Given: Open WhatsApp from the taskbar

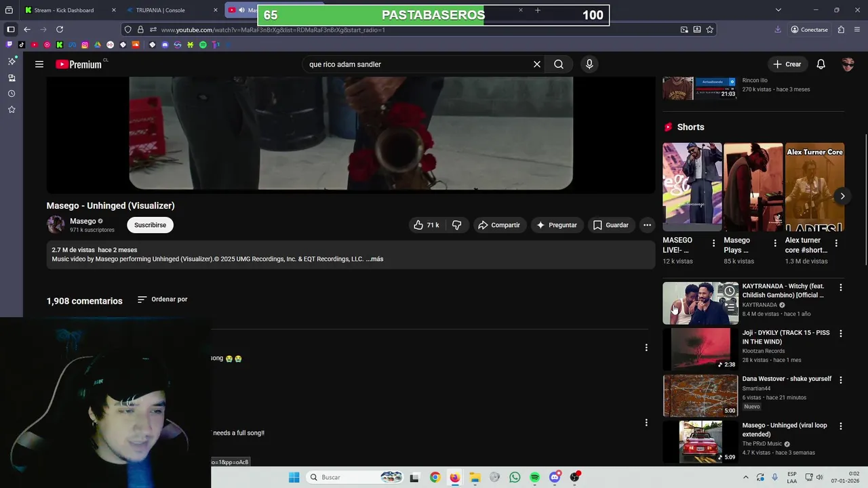Looking at the screenshot, I should pyautogui.click(x=515, y=477).
